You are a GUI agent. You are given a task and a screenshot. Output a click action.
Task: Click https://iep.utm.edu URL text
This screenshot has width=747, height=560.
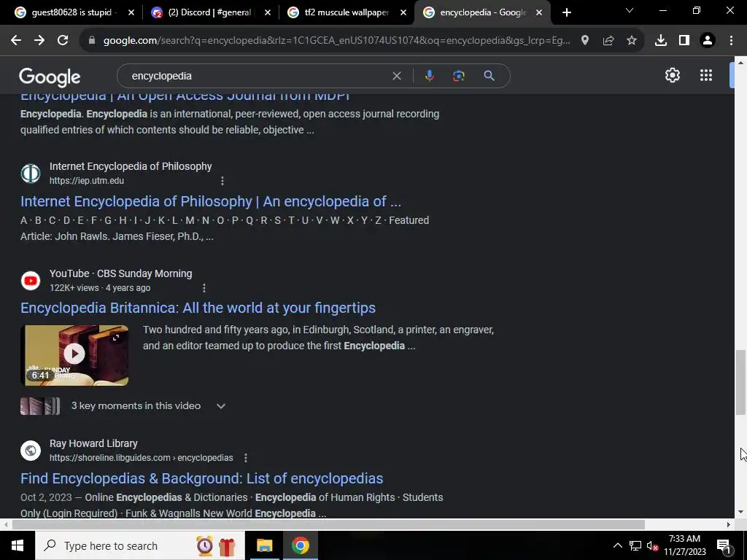click(x=87, y=181)
